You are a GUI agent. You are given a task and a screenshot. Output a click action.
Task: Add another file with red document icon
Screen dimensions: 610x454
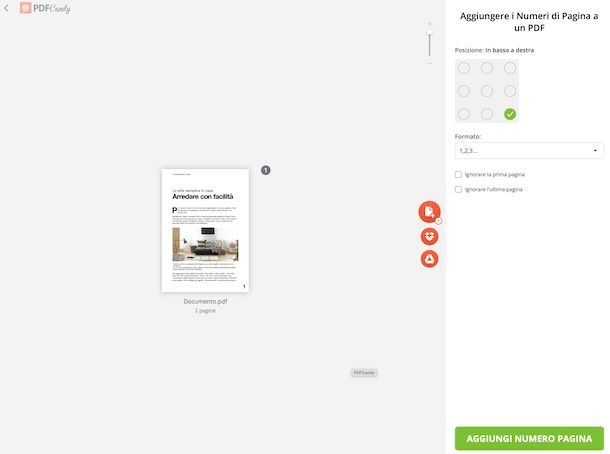click(x=429, y=212)
